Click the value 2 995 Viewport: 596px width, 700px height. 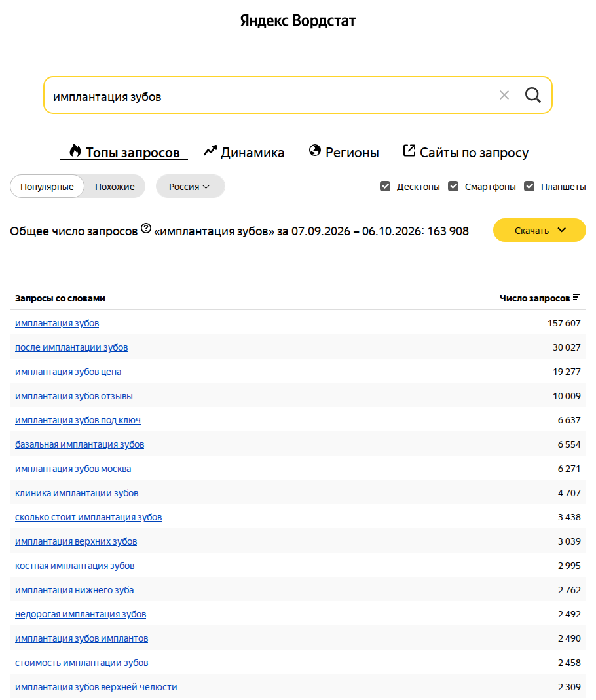pos(569,566)
